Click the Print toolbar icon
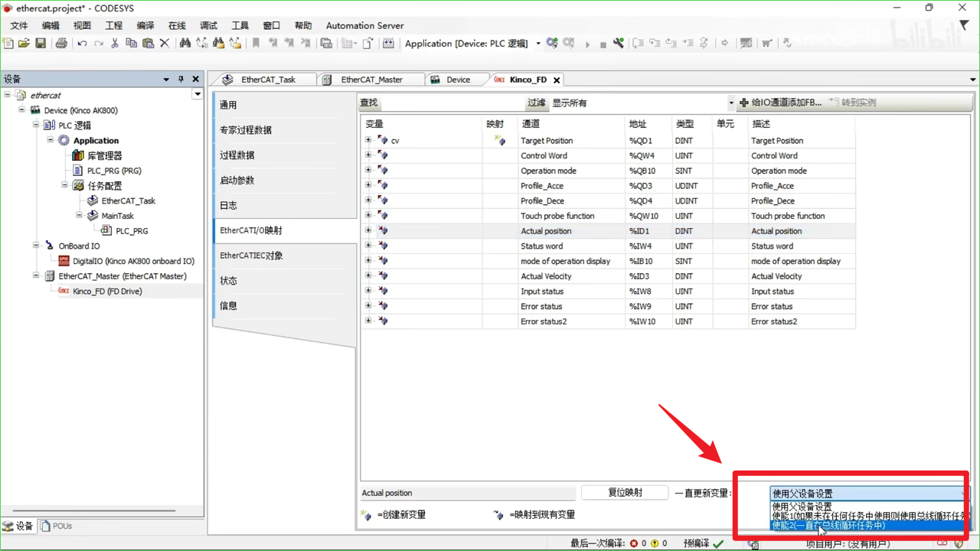 pos(61,44)
